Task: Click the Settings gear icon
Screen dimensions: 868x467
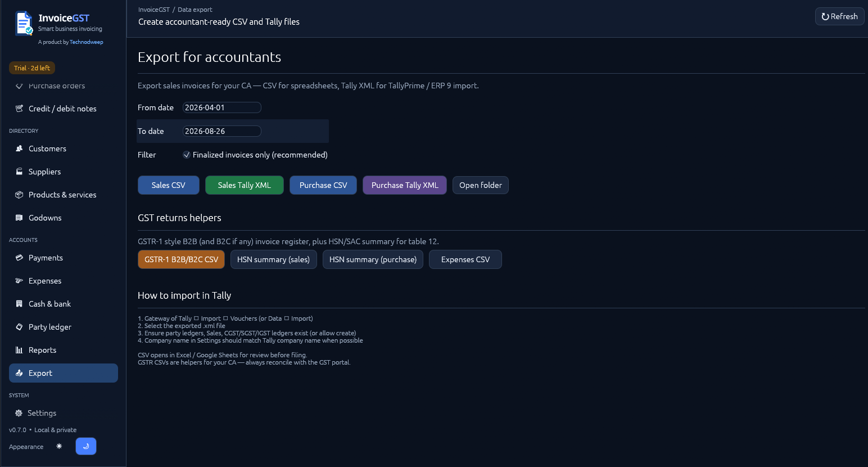Action: coord(19,413)
